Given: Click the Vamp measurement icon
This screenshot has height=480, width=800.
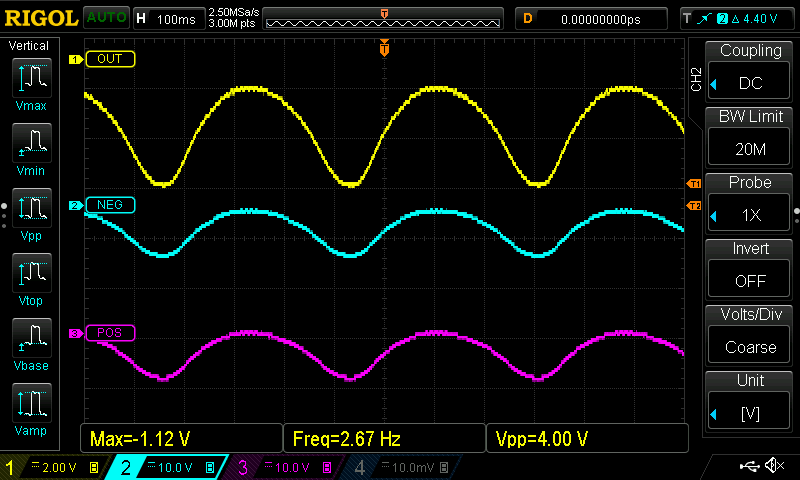Looking at the screenshot, I should click(x=36, y=410).
